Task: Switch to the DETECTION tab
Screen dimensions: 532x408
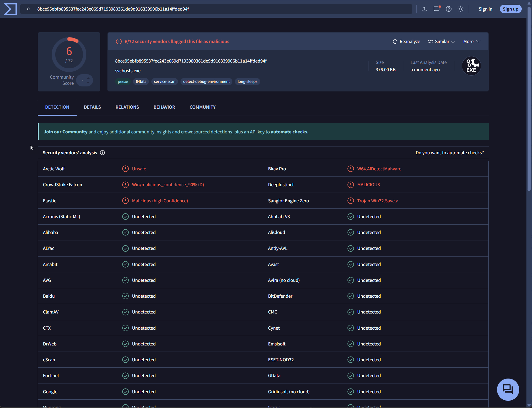Action: click(57, 107)
